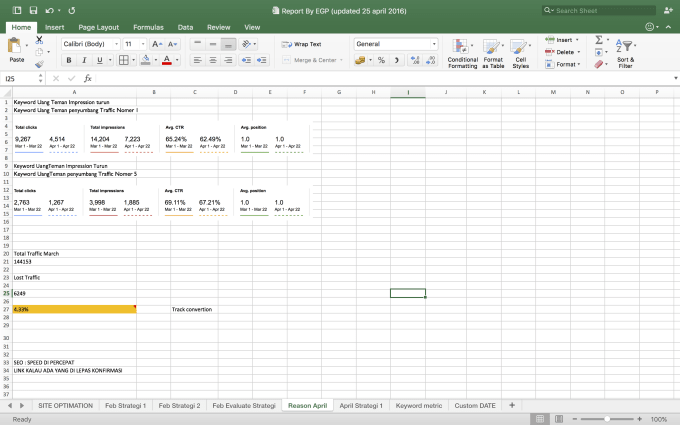Viewport: 680px width, 425px height.
Task: Adjust the zoom slider handle
Action: click(x=607, y=419)
